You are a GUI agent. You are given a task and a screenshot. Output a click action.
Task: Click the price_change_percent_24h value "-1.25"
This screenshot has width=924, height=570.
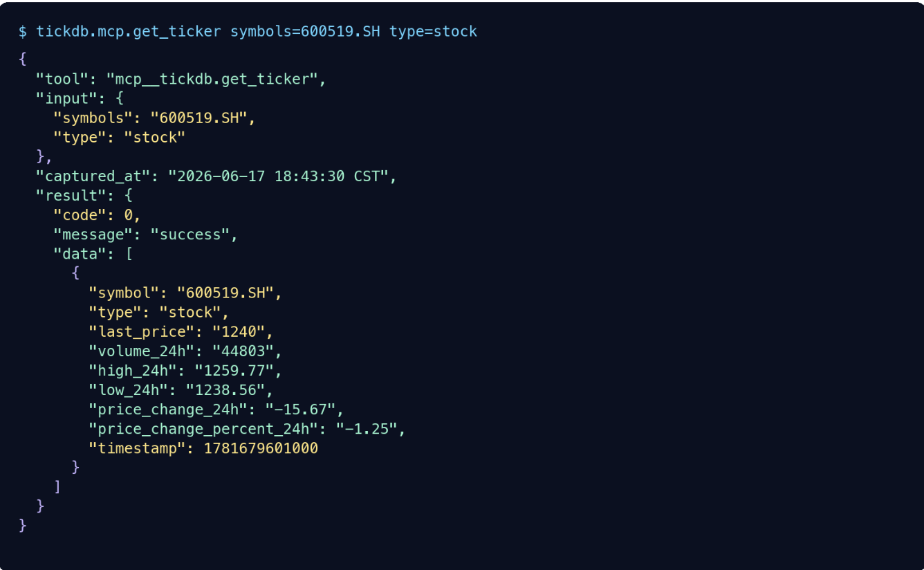(x=367, y=429)
